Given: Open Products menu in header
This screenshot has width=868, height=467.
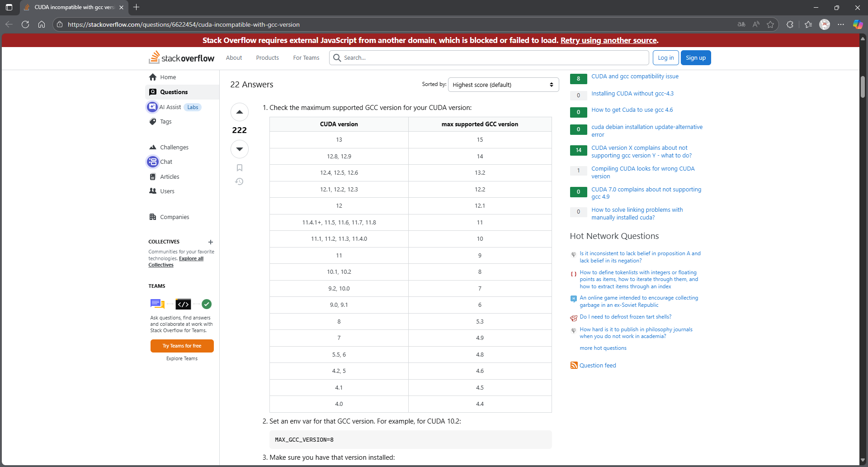Looking at the screenshot, I should pyautogui.click(x=267, y=57).
